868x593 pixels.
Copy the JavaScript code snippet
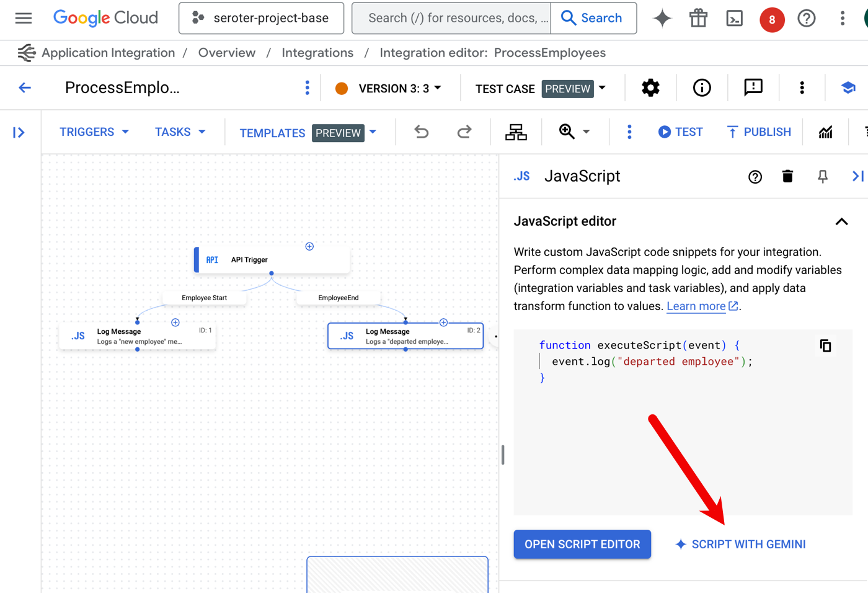[825, 346]
